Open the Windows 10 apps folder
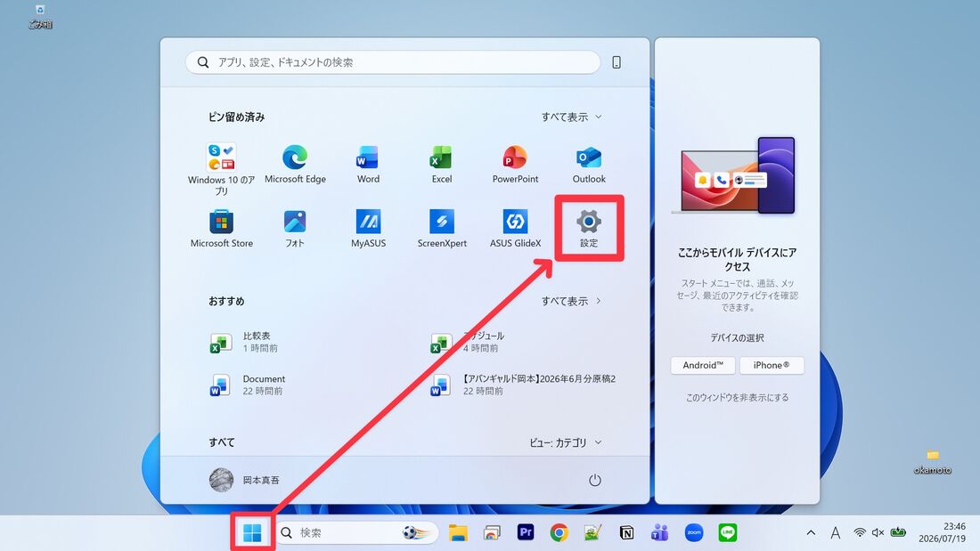 [x=221, y=167]
